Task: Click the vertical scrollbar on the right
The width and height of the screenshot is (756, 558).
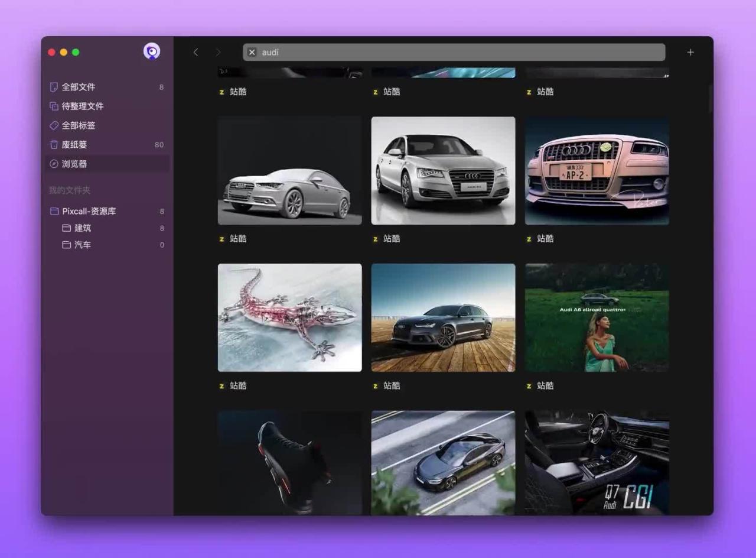Action: pos(711,98)
